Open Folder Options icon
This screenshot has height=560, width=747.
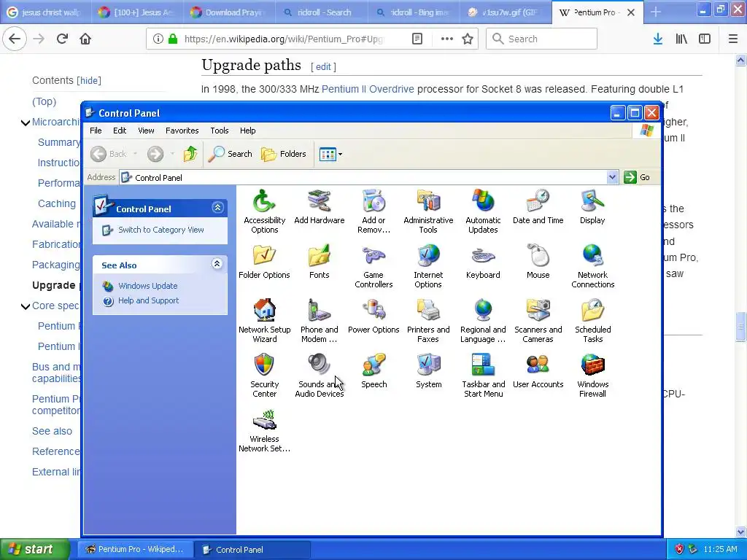(264, 262)
